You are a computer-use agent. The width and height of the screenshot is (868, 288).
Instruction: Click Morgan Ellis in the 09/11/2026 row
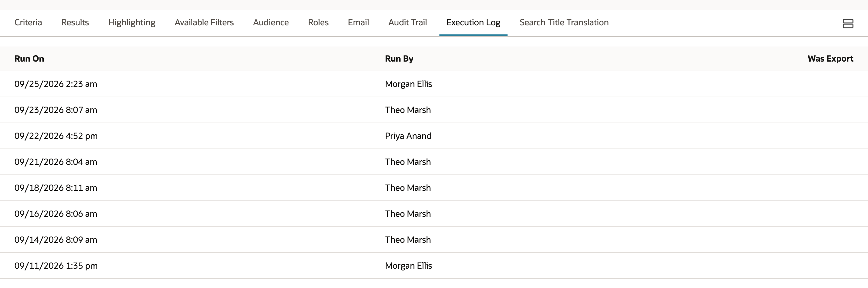coord(408,266)
